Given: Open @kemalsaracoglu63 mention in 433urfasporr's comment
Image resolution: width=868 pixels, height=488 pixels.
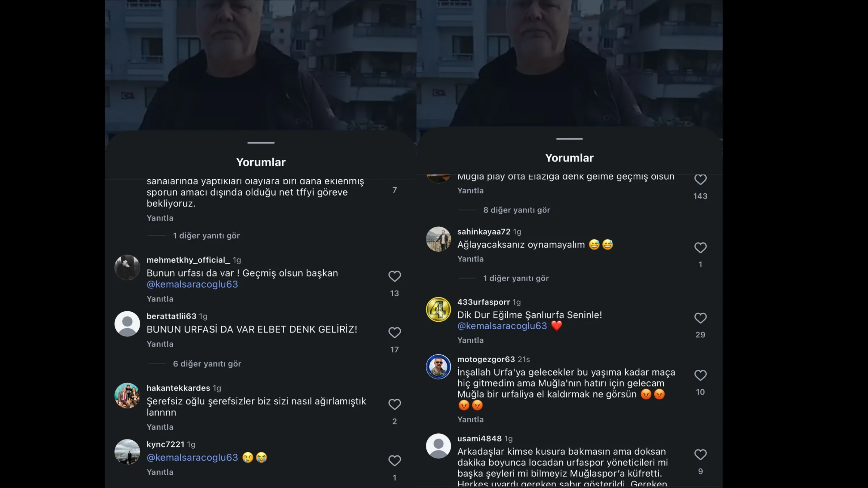Looking at the screenshot, I should pos(502,326).
